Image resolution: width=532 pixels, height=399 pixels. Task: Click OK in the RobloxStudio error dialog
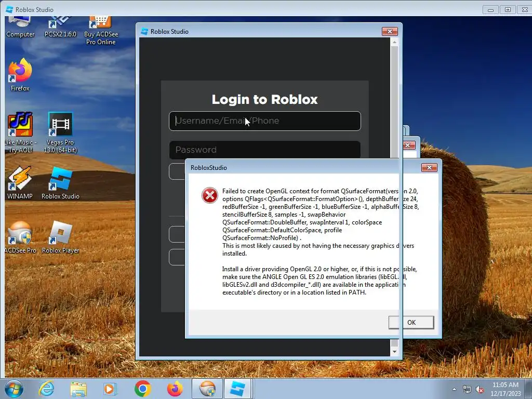(411, 322)
